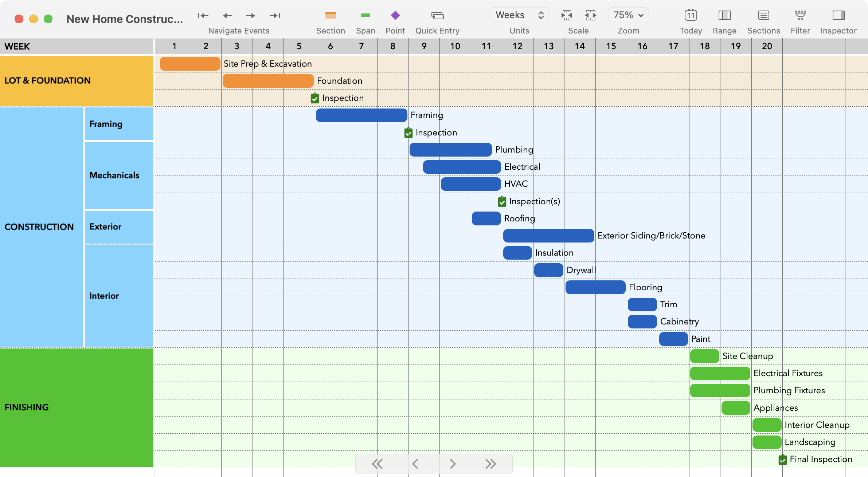Click the Final Inspection checkmark point
868x477 pixels.
[x=782, y=460]
